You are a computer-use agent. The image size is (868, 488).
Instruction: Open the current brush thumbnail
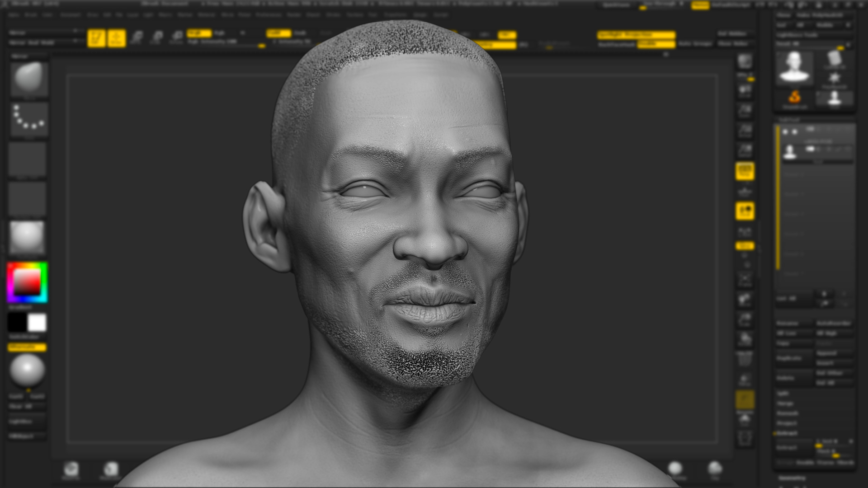tap(28, 79)
